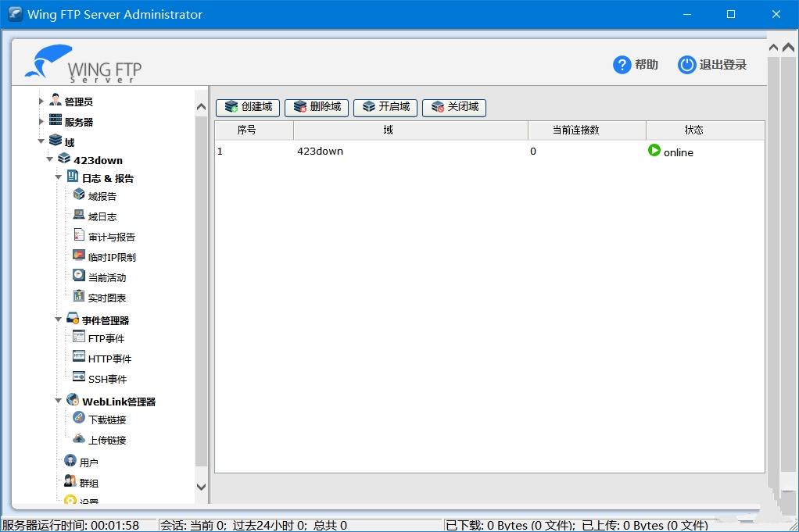Screen dimensions: 799x532
Task: Click 关闭域 to close the domain
Action: coord(454,108)
